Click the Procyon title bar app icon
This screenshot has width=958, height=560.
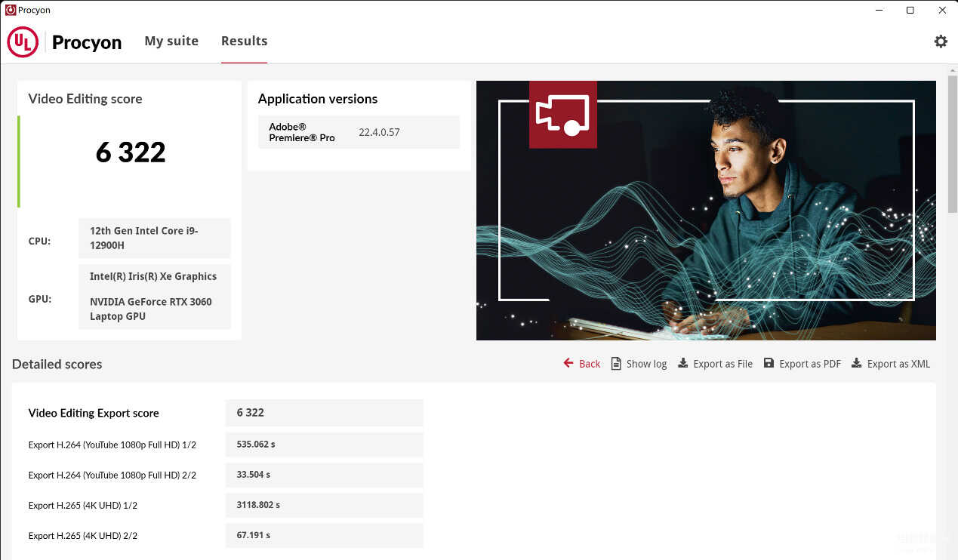click(10, 10)
